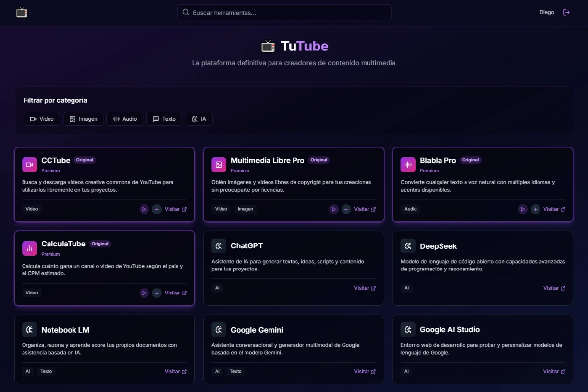Image resolution: width=588 pixels, height=392 pixels.
Task: Visit the DeepSeek tool page
Action: click(x=554, y=288)
